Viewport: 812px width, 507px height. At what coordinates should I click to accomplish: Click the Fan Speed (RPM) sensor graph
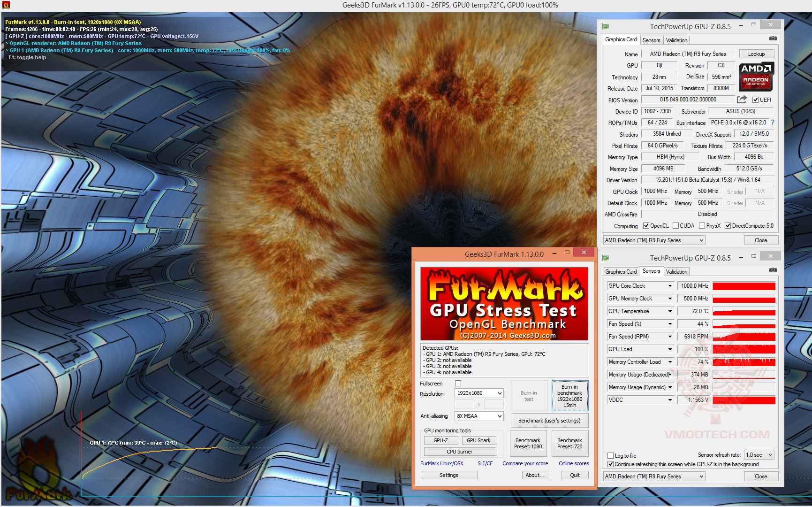(x=744, y=337)
